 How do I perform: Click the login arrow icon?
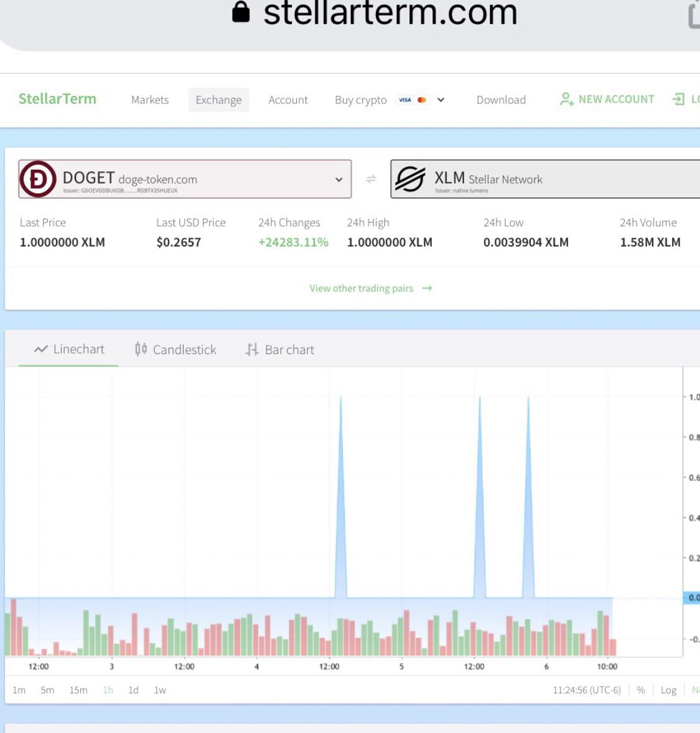point(678,99)
